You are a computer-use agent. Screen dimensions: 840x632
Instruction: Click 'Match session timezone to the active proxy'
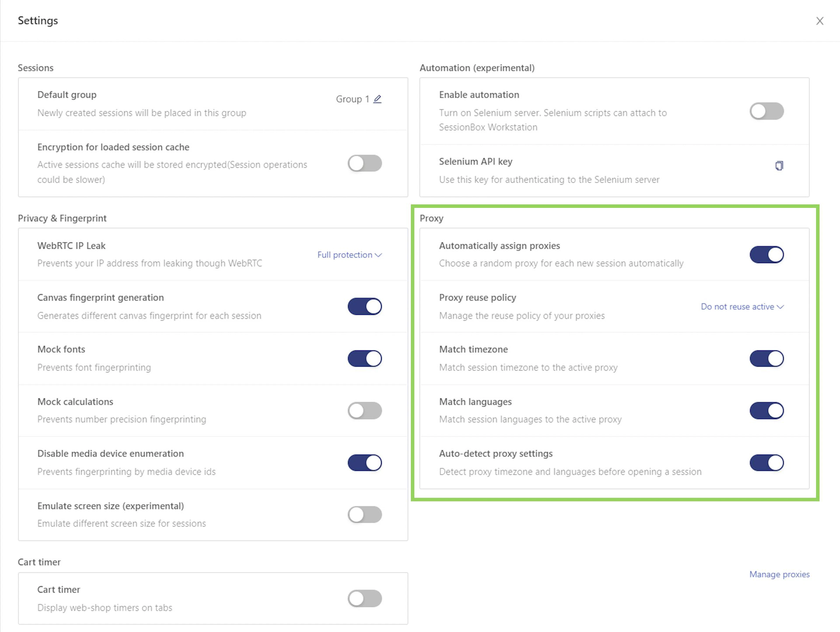click(528, 367)
